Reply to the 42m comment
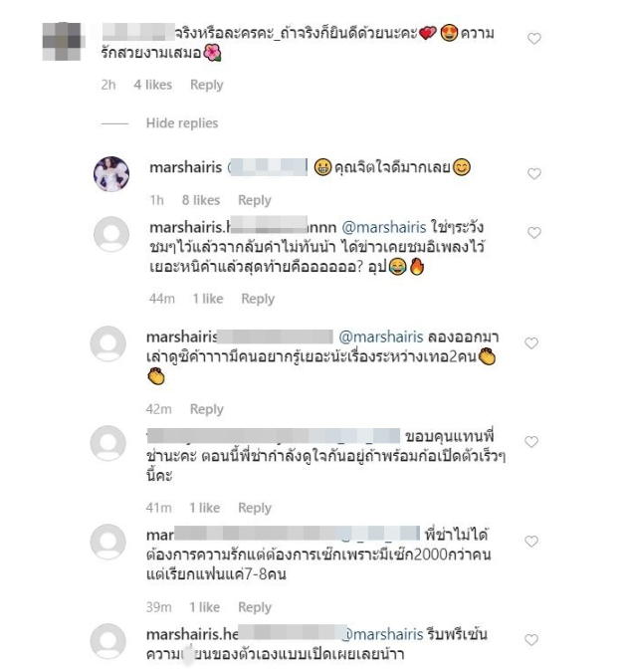 tap(207, 409)
